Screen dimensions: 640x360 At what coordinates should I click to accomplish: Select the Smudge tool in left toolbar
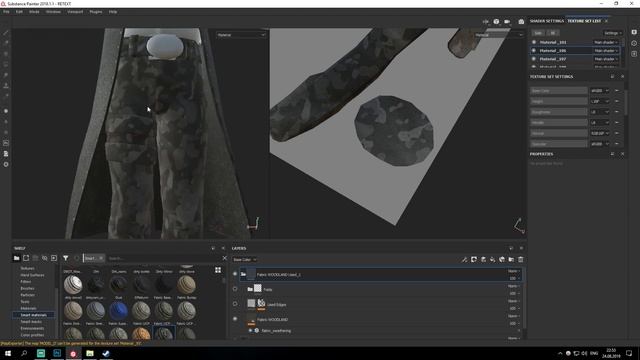click(6, 75)
